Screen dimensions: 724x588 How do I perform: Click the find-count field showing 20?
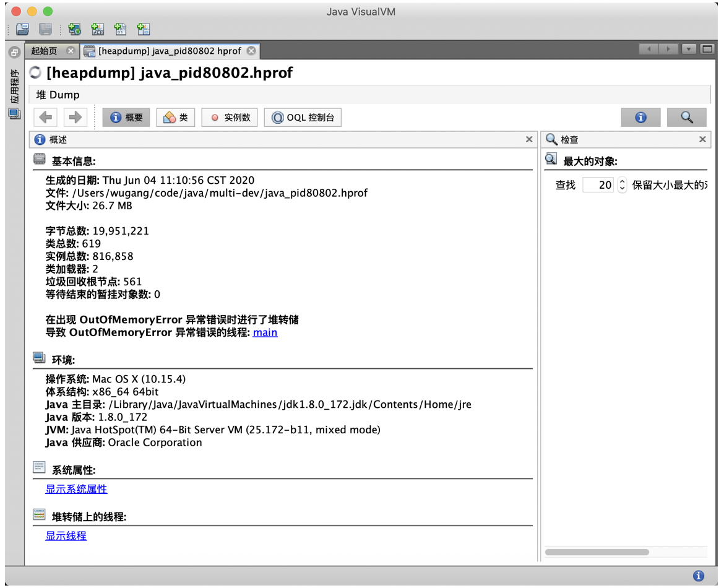point(598,185)
